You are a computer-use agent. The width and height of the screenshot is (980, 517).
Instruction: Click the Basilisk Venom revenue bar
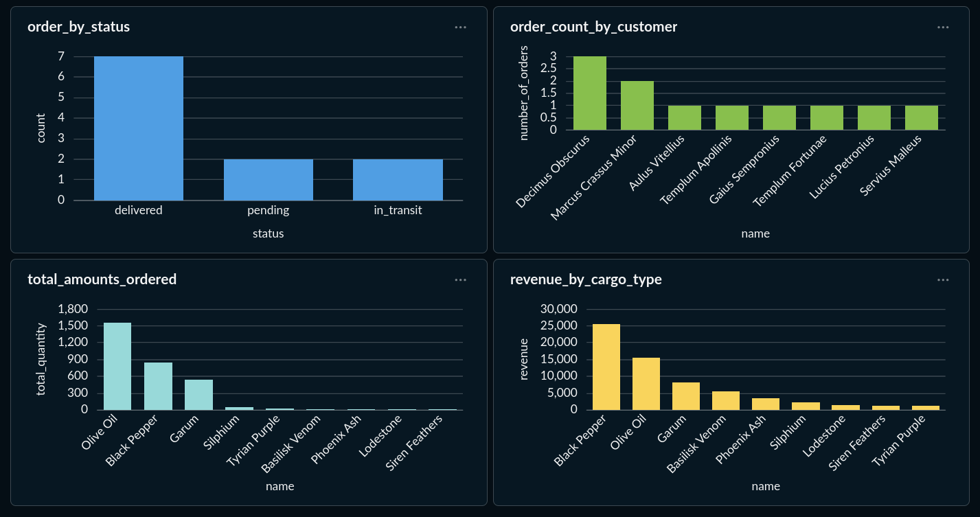(x=726, y=400)
